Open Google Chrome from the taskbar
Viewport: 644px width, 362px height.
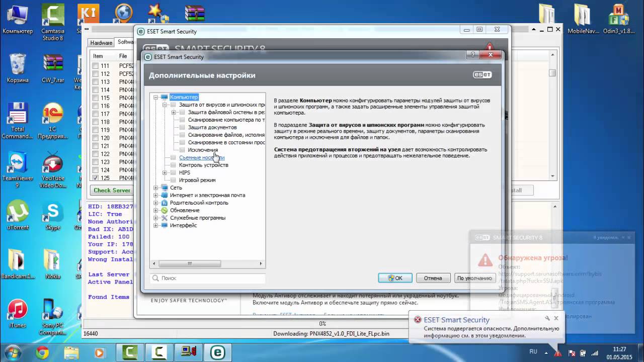point(42,353)
